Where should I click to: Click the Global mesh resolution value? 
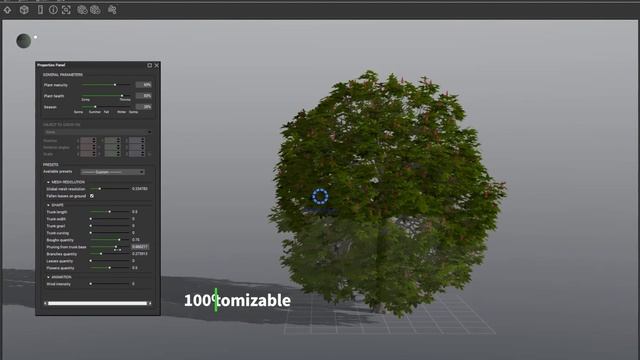click(140, 189)
